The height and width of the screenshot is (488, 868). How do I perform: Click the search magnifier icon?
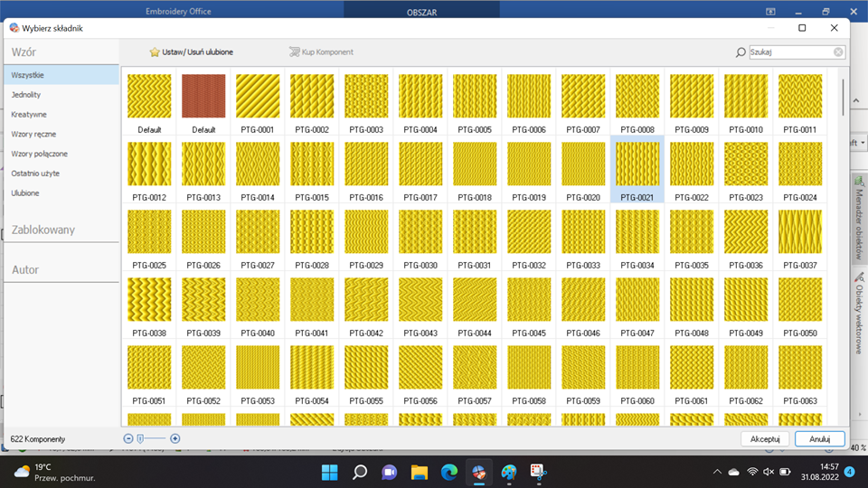tap(741, 52)
